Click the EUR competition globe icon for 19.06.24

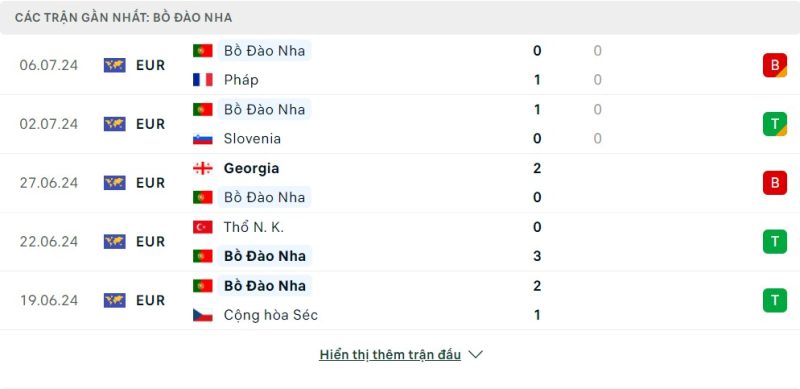[x=115, y=300]
